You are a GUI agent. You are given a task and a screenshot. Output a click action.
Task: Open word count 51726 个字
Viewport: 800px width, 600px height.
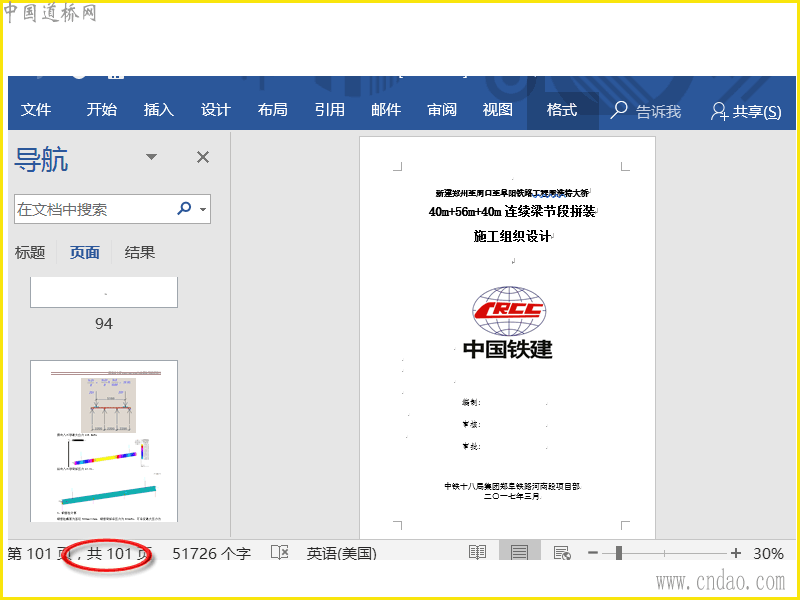(x=212, y=554)
